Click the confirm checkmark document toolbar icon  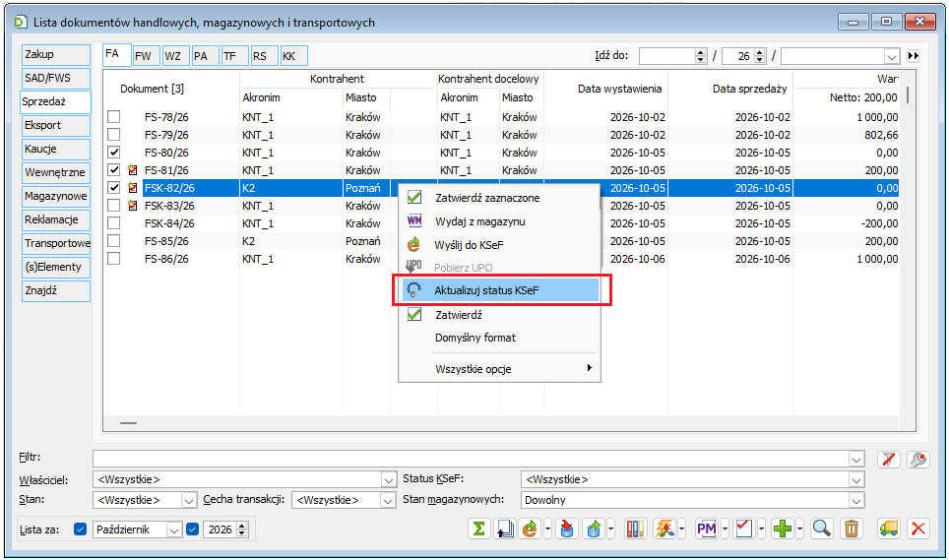coord(744,529)
